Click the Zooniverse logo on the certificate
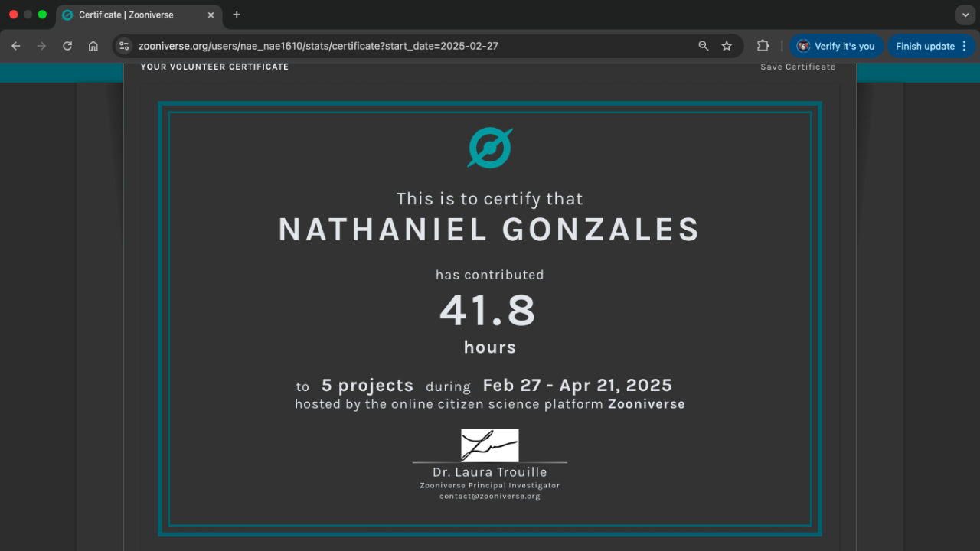The width and height of the screenshot is (980, 551). [490, 148]
